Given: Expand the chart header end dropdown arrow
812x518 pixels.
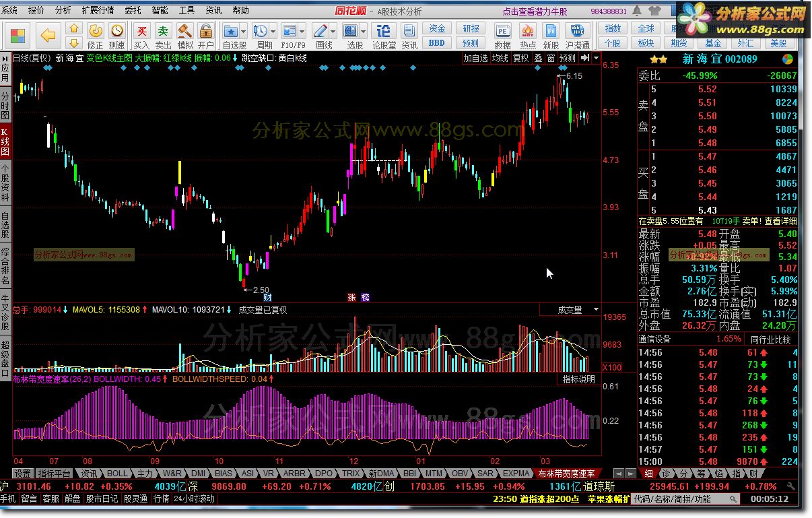Looking at the screenshot, I should tap(597, 58).
